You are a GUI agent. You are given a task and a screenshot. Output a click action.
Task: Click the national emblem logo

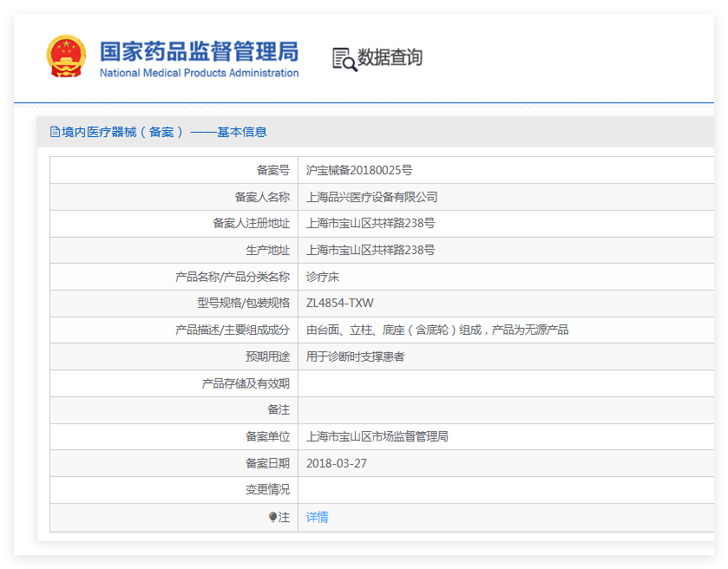click(67, 56)
